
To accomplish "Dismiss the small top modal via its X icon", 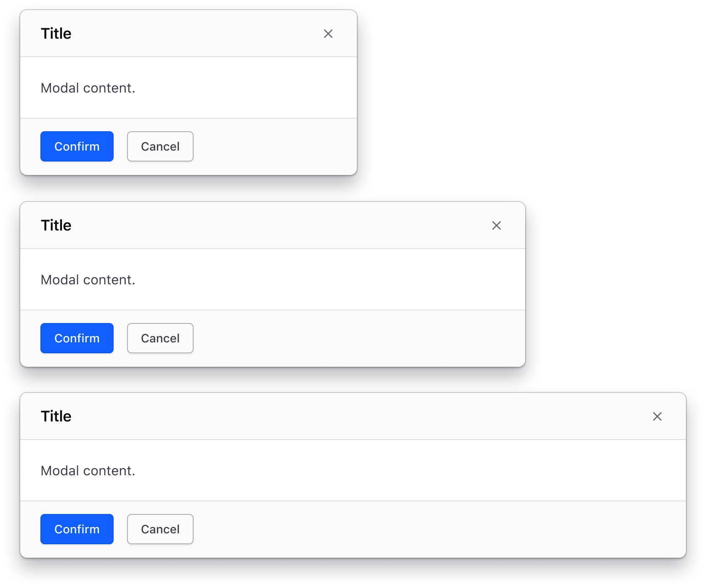I will pos(328,34).
